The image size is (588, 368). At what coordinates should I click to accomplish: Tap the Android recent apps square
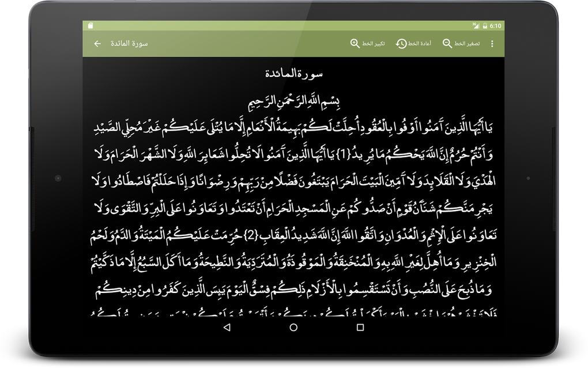click(x=360, y=328)
